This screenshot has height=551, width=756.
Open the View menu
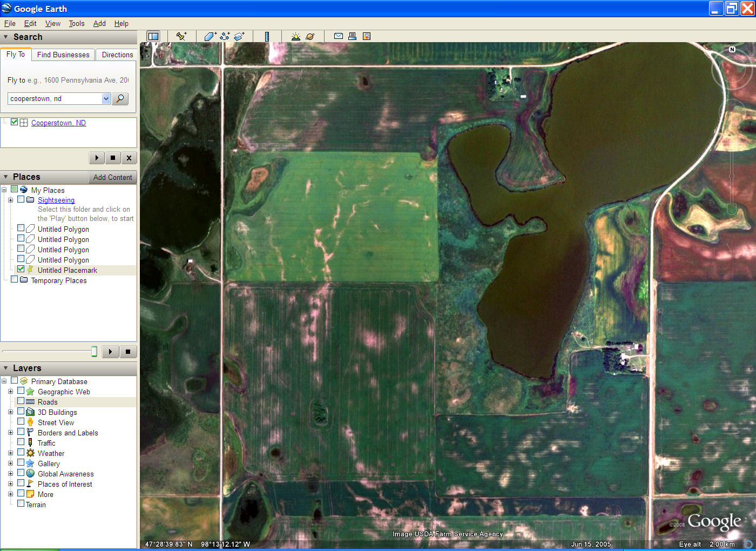coord(53,23)
